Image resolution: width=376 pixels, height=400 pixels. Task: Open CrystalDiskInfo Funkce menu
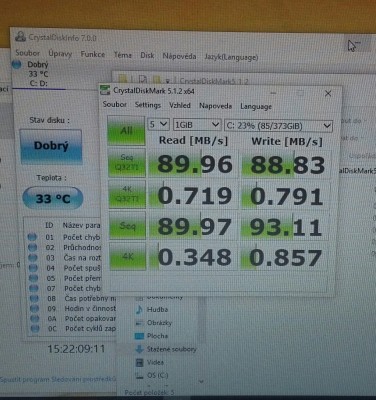(93, 54)
